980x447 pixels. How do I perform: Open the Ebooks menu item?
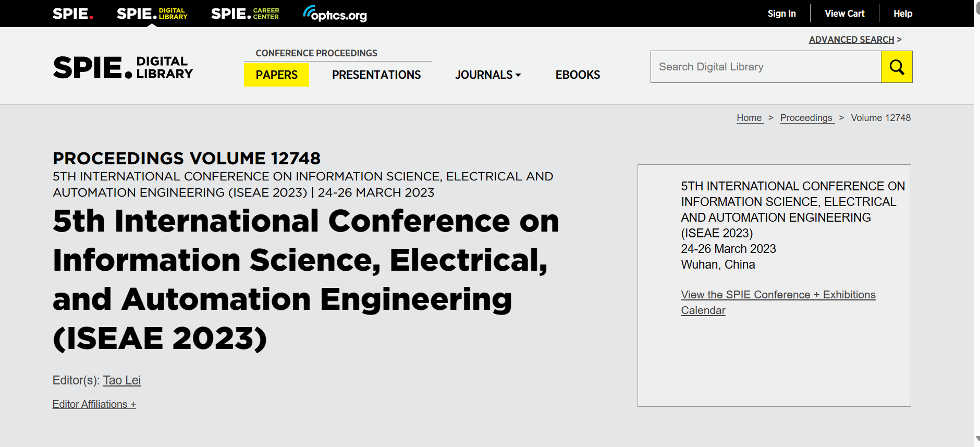click(578, 75)
